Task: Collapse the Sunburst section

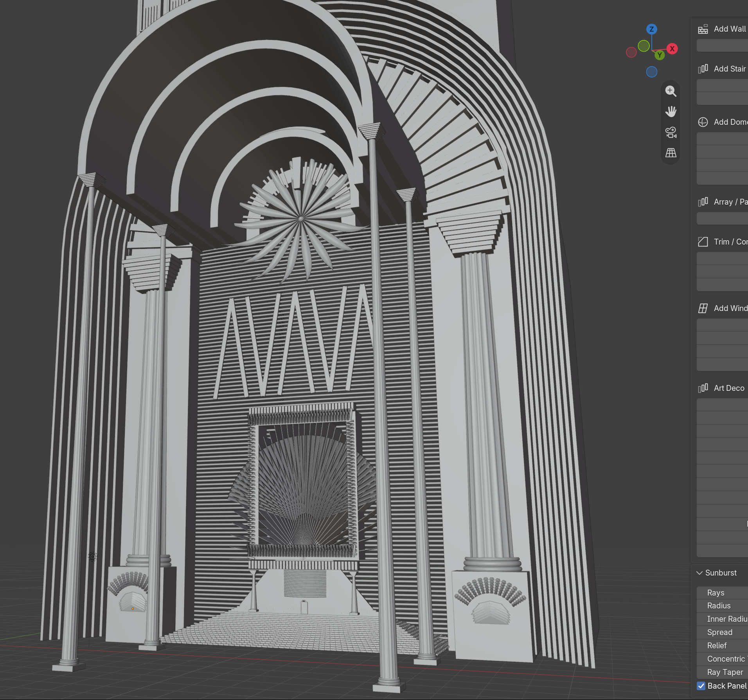Action: tap(699, 573)
